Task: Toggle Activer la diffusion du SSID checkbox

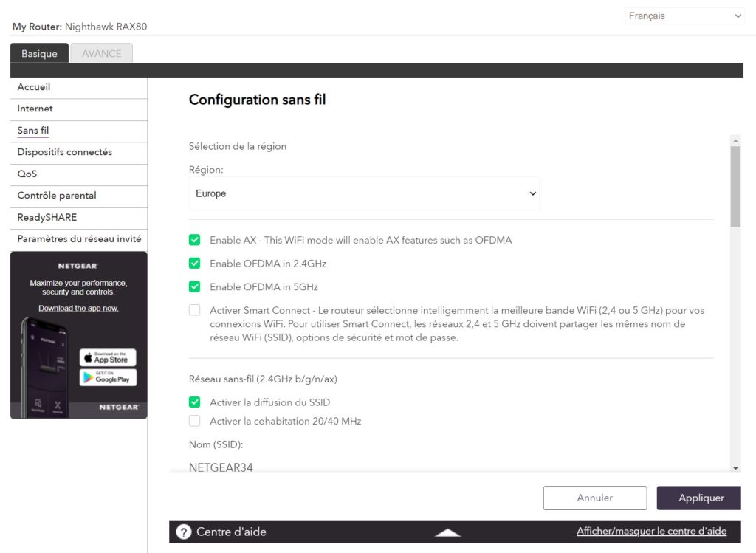Action: [194, 402]
